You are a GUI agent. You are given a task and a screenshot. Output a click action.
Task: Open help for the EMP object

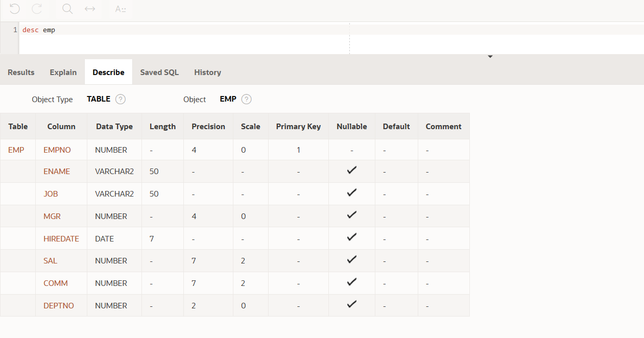[246, 99]
